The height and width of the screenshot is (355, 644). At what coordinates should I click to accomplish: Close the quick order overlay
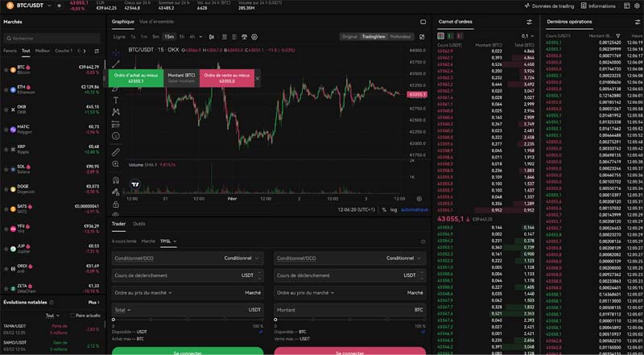(x=258, y=78)
